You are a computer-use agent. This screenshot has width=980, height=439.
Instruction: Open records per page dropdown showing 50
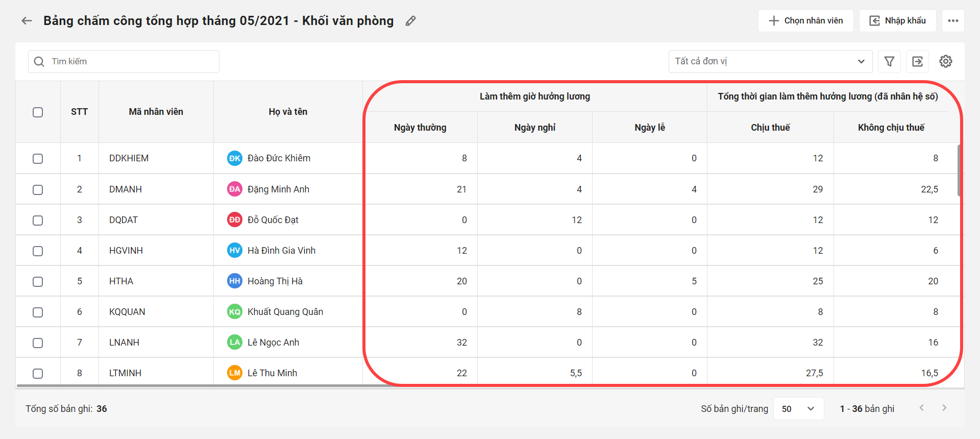798,409
